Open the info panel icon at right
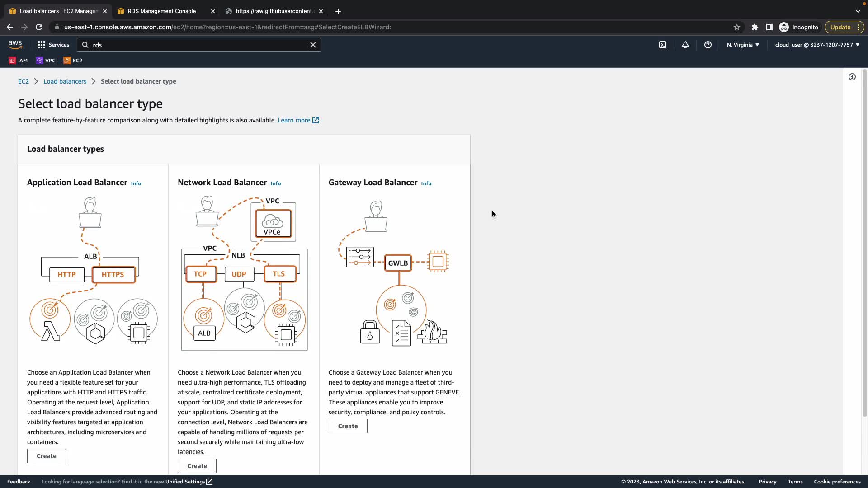This screenshot has height=488, width=868. [x=852, y=77]
